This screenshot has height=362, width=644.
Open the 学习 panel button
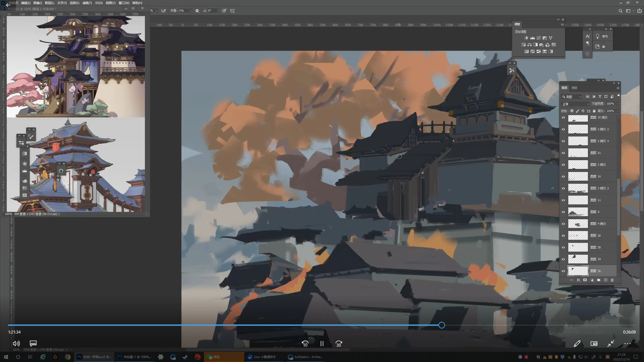pyautogui.click(x=602, y=37)
